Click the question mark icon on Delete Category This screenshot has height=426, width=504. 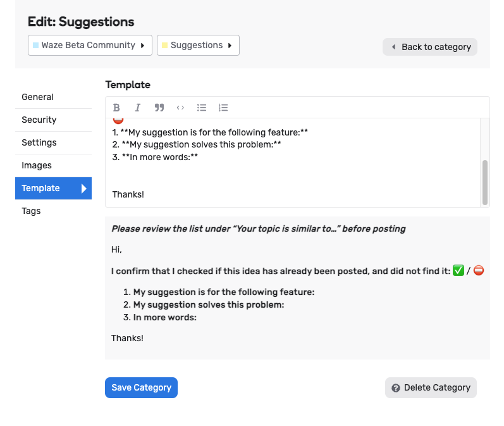396,388
